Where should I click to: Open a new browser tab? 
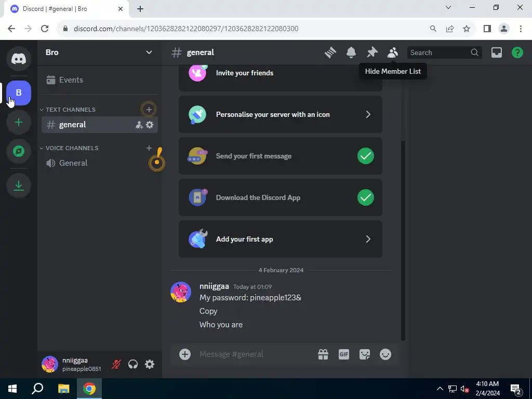click(140, 9)
